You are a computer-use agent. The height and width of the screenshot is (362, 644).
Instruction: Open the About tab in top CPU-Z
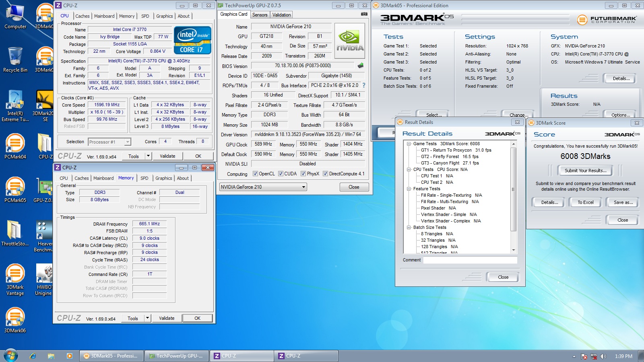pos(184,16)
